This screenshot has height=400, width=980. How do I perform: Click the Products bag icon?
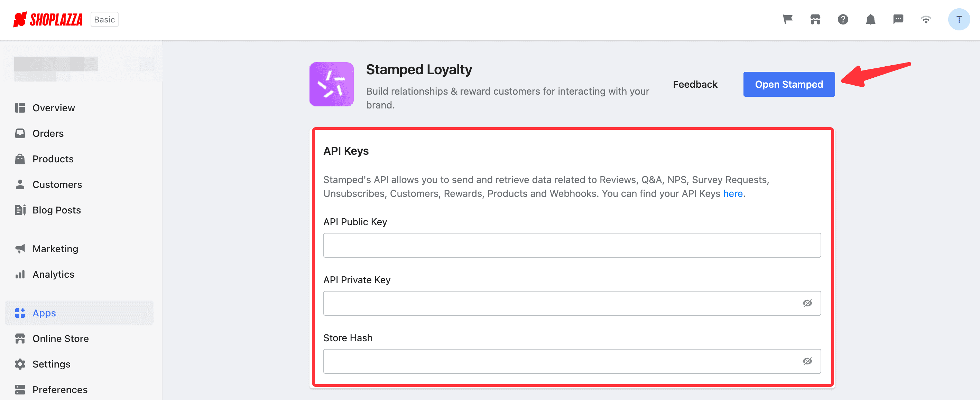point(20,159)
